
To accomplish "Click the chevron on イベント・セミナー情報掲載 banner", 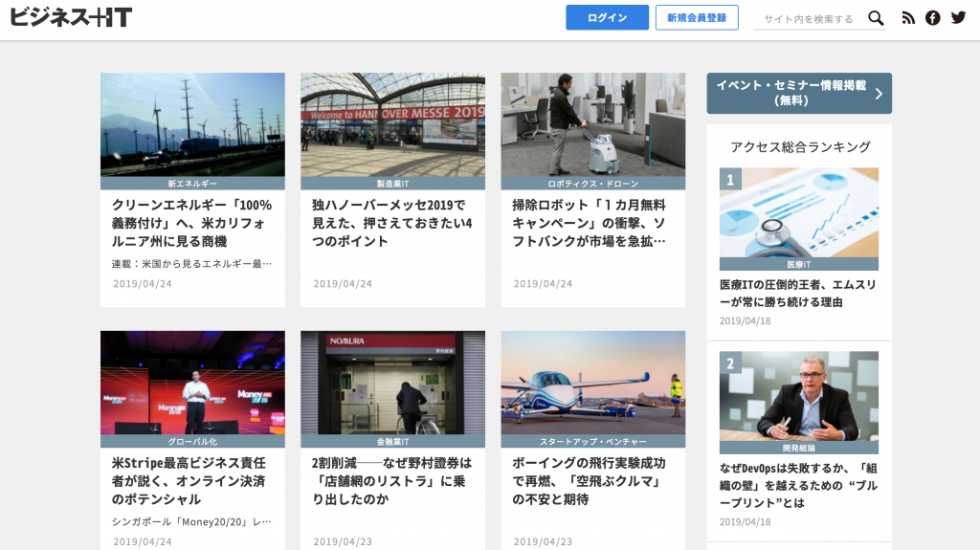I will click(879, 94).
